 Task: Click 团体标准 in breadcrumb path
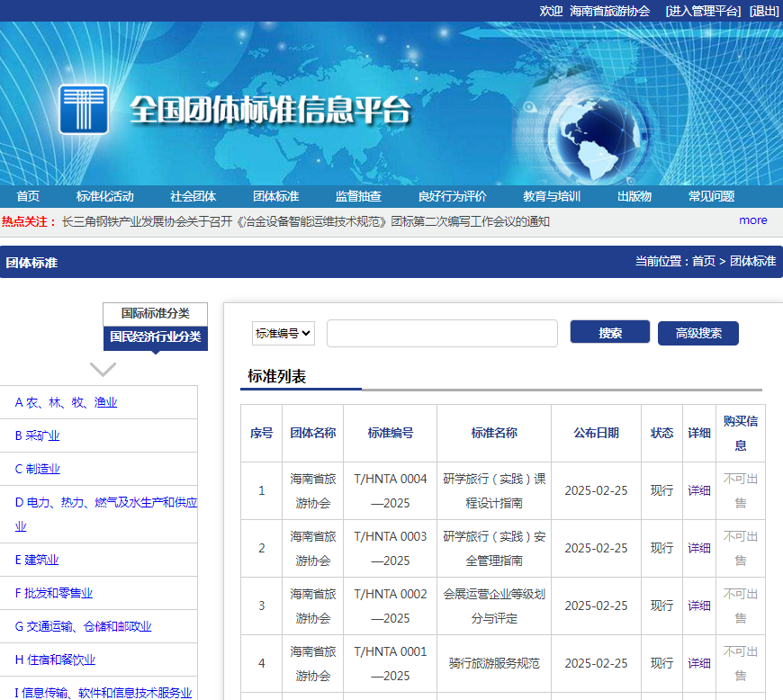coord(752,261)
